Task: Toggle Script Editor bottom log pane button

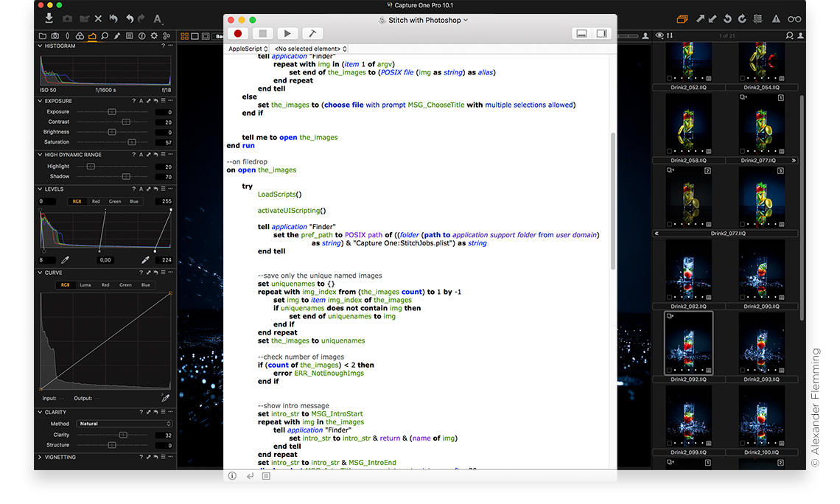Action: [x=581, y=33]
